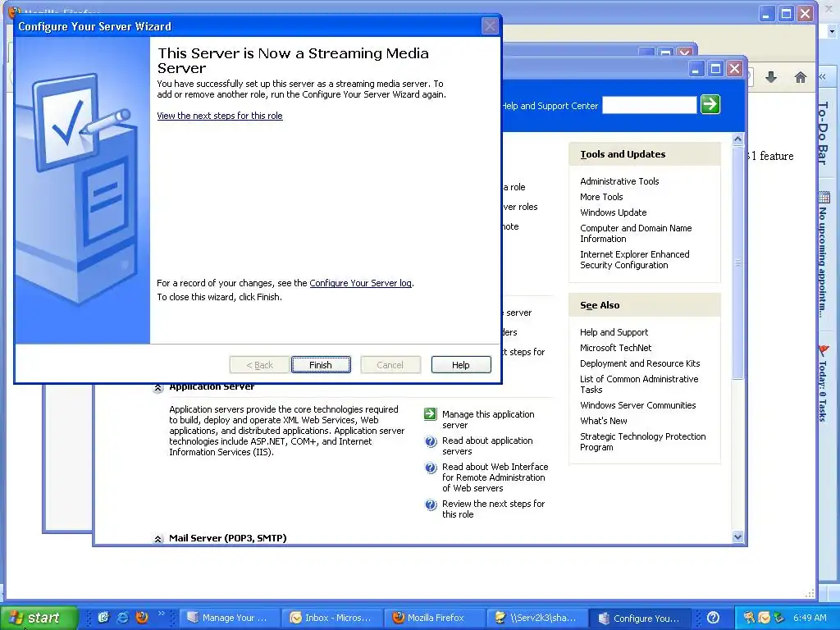Open the Configure Your Server log link
The width and height of the screenshot is (840, 630).
(x=361, y=283)
